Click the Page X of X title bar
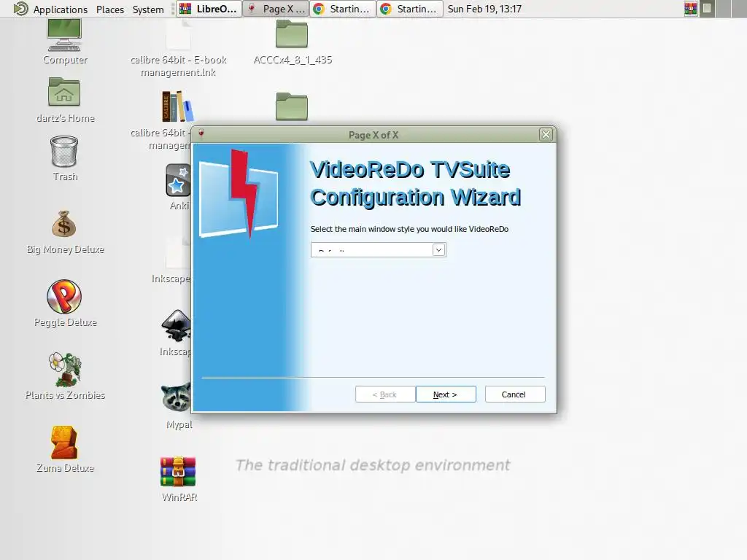Screen dimensions: 747x560 click(373, 135)
